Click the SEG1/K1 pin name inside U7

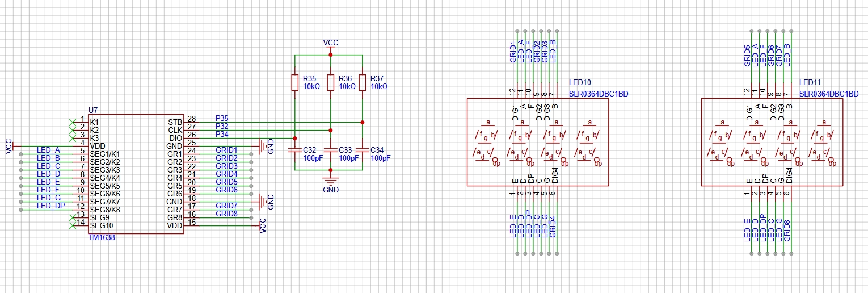pos(105,154)
